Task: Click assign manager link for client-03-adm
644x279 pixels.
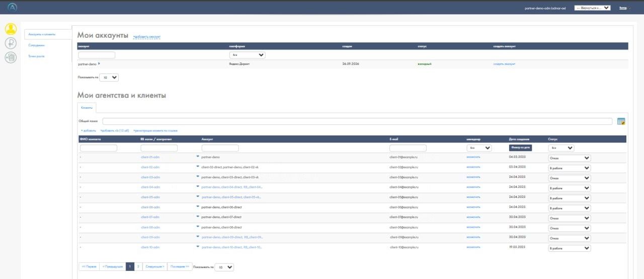Action: (x=473, y=177)
